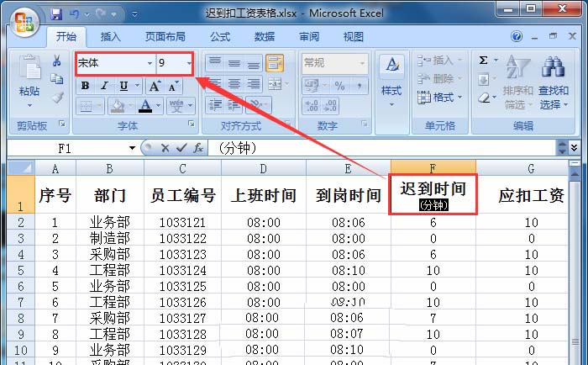Viewport: 588px width, 365px height.
Task: Cut selection with the scissors icon
Action: 56,61
